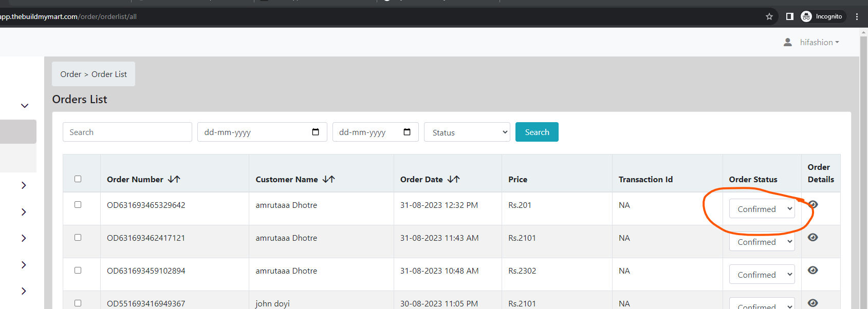
Task: Select checkbox for order OD631693459102894
Action: [78, 271]
